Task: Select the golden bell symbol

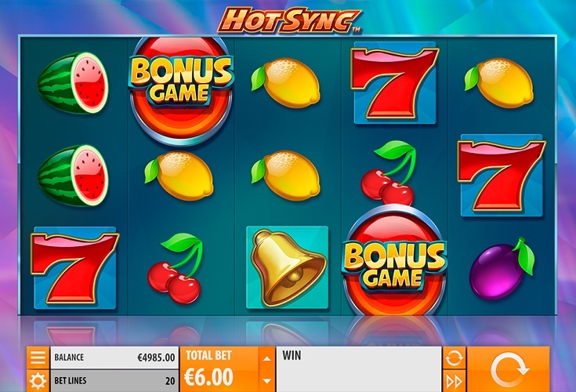Action: click(288, 267)
